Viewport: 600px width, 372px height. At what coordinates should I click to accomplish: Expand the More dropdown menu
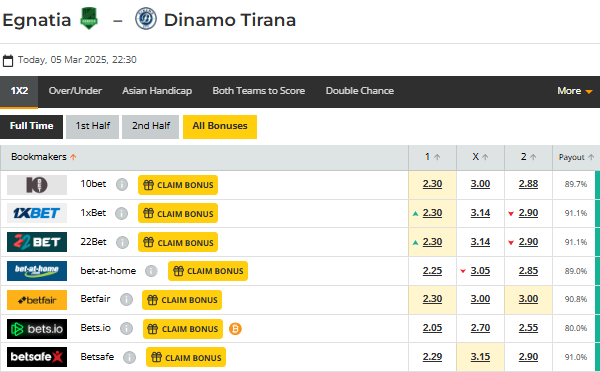coord(575,91)
